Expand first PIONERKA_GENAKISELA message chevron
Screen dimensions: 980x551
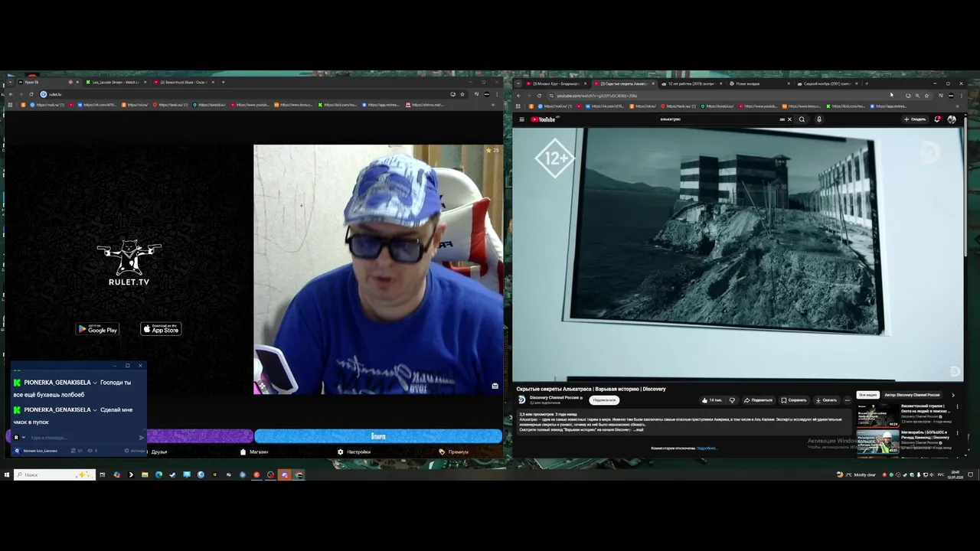click(x=95, y=383)
